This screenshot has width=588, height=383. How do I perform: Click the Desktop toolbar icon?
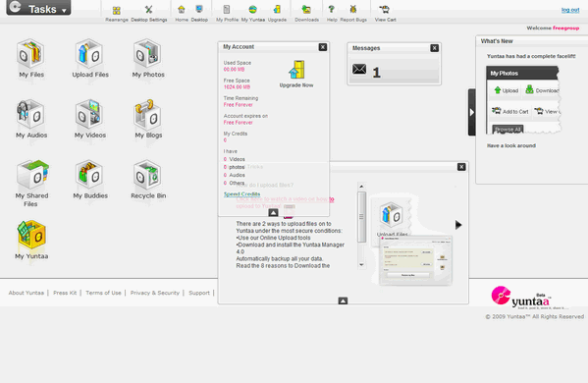tap(199, 13)
